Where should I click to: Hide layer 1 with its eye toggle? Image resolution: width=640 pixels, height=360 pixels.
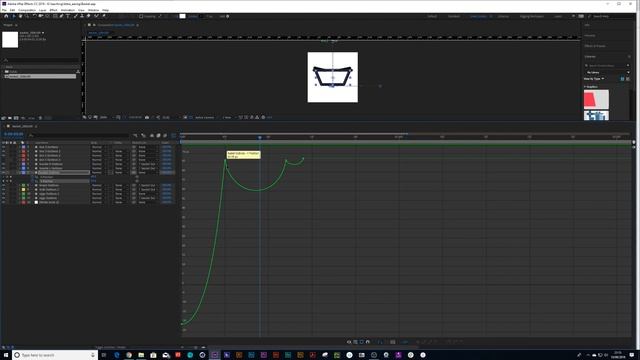point(4,147)
